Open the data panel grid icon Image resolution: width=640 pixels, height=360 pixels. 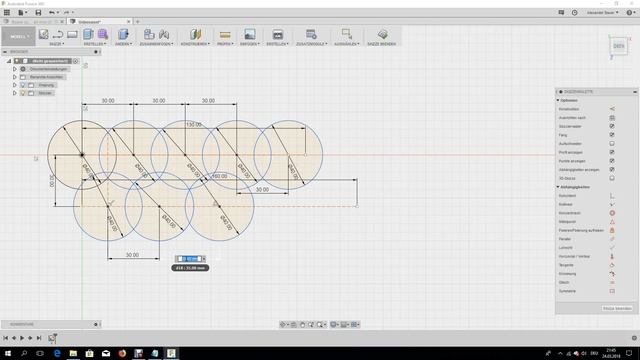(7, 12)
